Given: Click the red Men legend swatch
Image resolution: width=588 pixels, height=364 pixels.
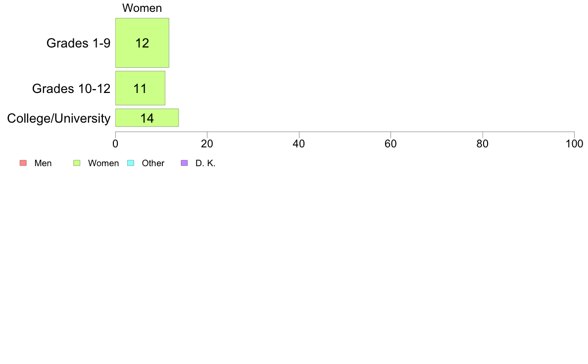Looking at the screenshot, I should [23, 163].
